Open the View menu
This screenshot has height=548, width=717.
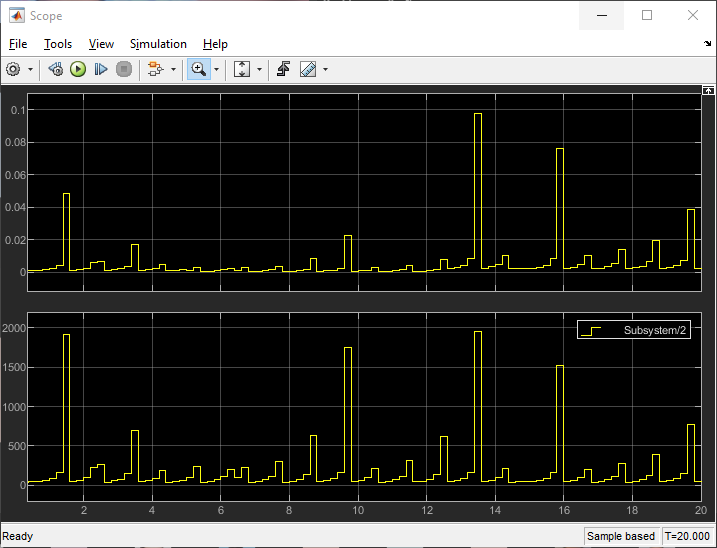(x=101, y=44)
